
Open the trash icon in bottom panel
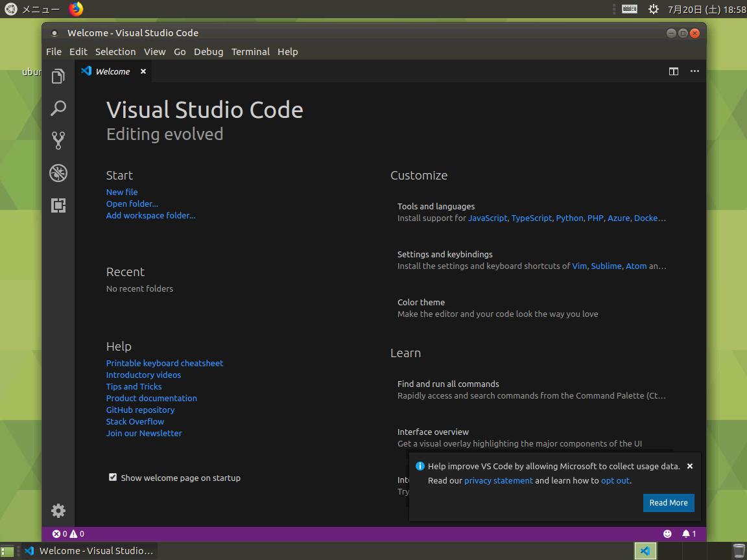pyautogui.click(x=739, y=551)
